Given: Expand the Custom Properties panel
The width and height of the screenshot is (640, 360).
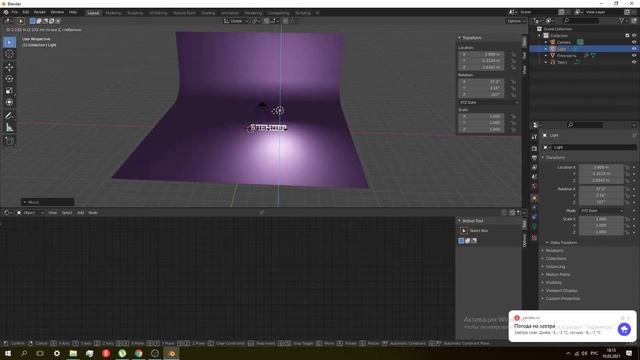Looking at the screenshot, I should click(562, 299).
